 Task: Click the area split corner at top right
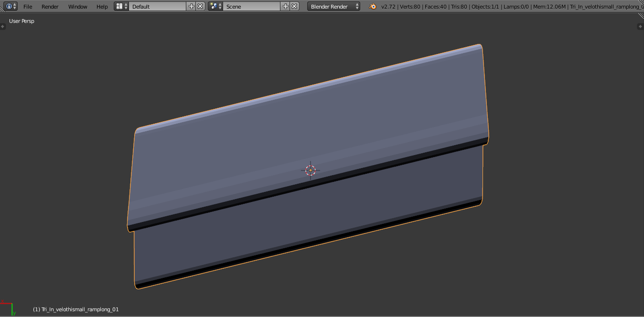[641, 16]
